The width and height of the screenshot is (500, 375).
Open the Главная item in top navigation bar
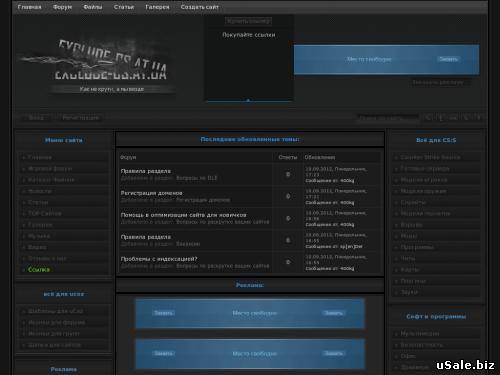coord(29,7)
